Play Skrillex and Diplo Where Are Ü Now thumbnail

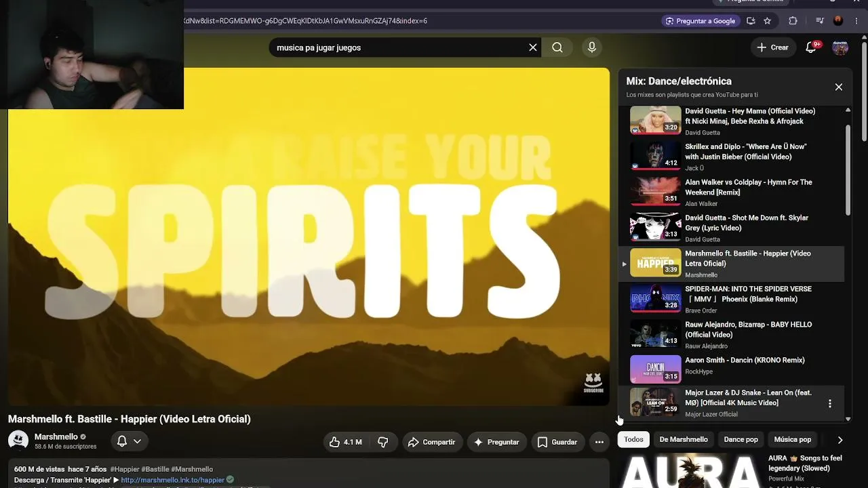coord(656,156)
